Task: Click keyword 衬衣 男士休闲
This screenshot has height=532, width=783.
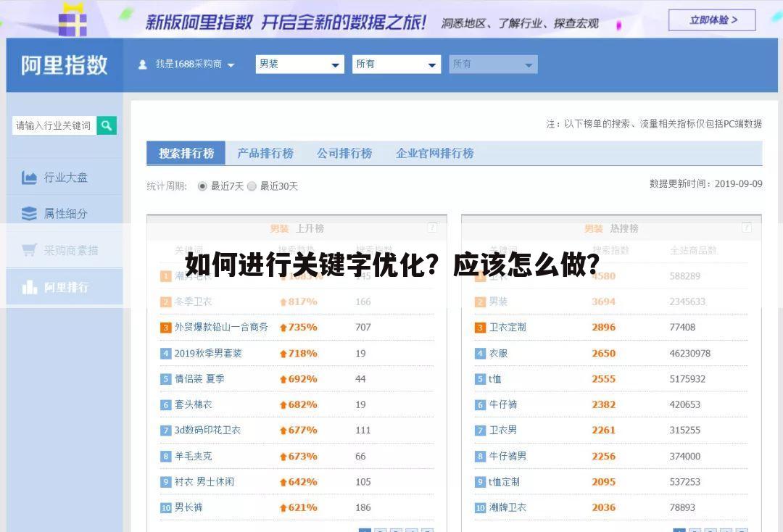Action: coord(204,482)
